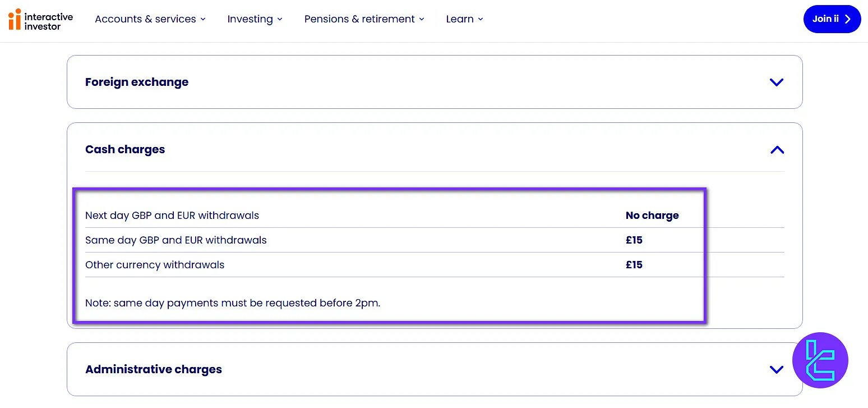
Task: Open the chat widget in bottom corner
Action: [820, 360]
